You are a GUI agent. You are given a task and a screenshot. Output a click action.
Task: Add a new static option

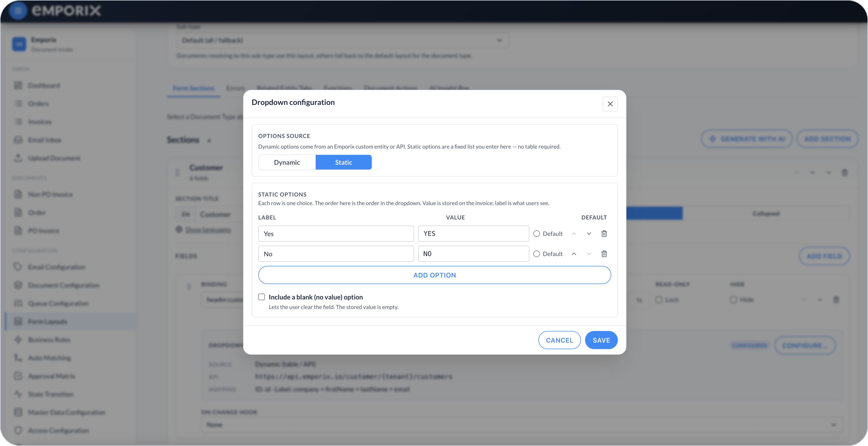point(434,275)
